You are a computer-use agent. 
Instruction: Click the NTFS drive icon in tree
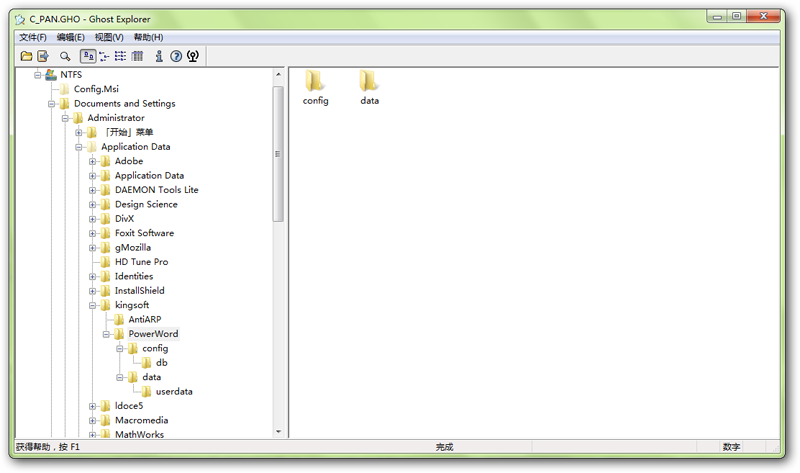(51, 75)
